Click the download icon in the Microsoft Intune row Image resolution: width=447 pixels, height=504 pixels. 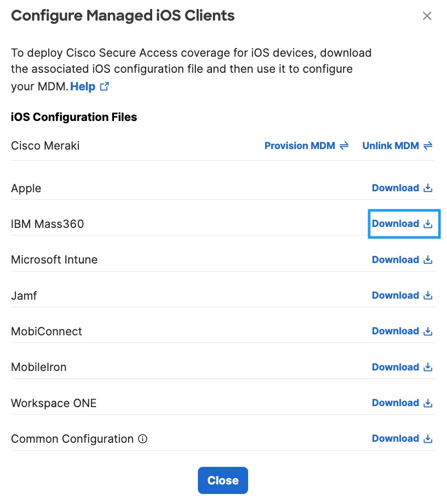point(428,260)
